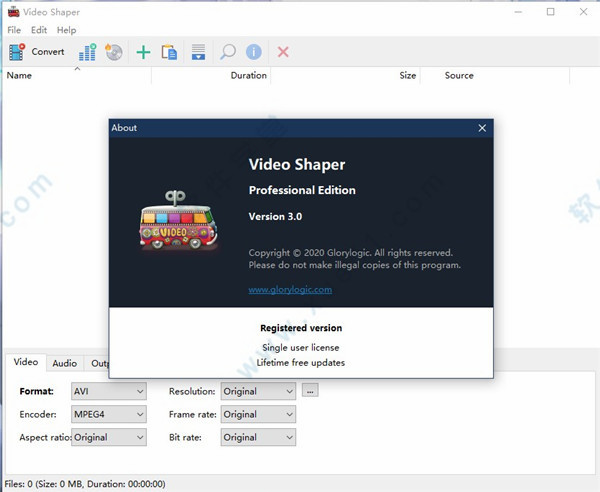Click the Convert button in toolbar
Image resolution: width=600 pixels, height=492 pixels.
pyautogui.click(x=36, y=52)
